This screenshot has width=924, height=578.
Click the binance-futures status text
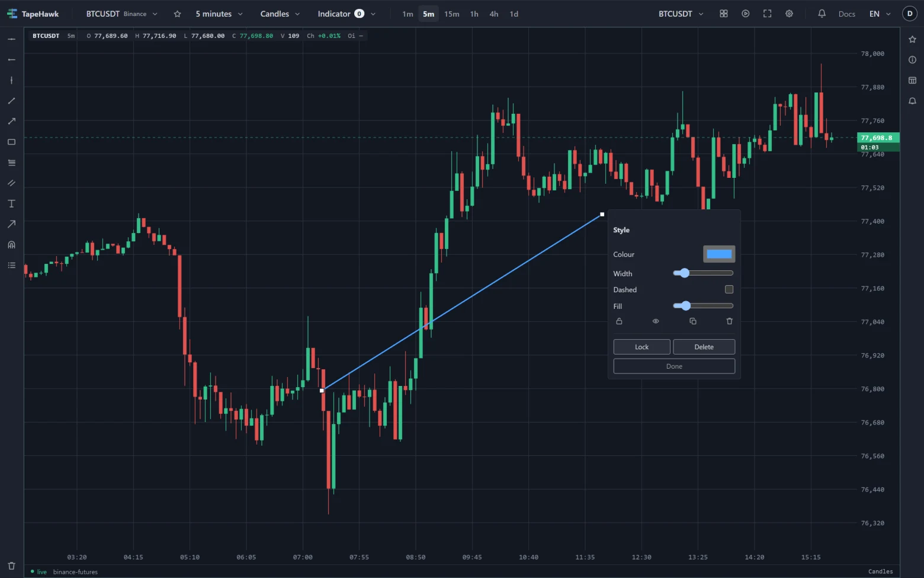[x=75, y=572]
